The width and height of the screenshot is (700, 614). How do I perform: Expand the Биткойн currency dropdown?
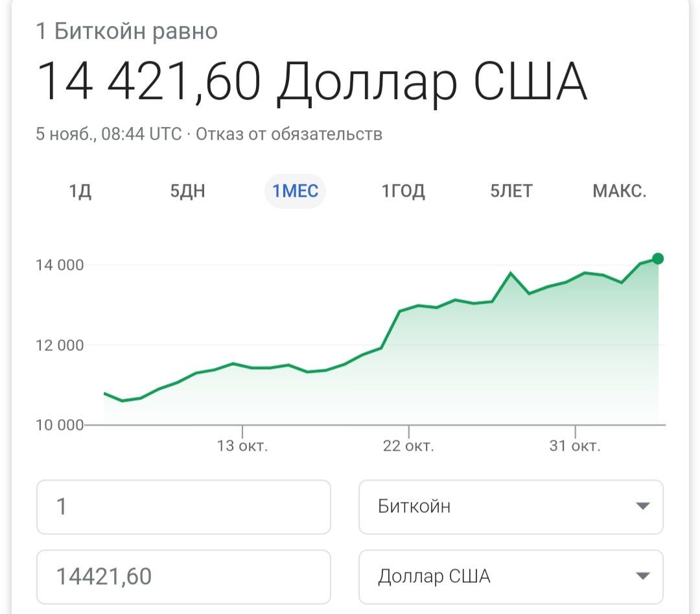coord(511,507)
